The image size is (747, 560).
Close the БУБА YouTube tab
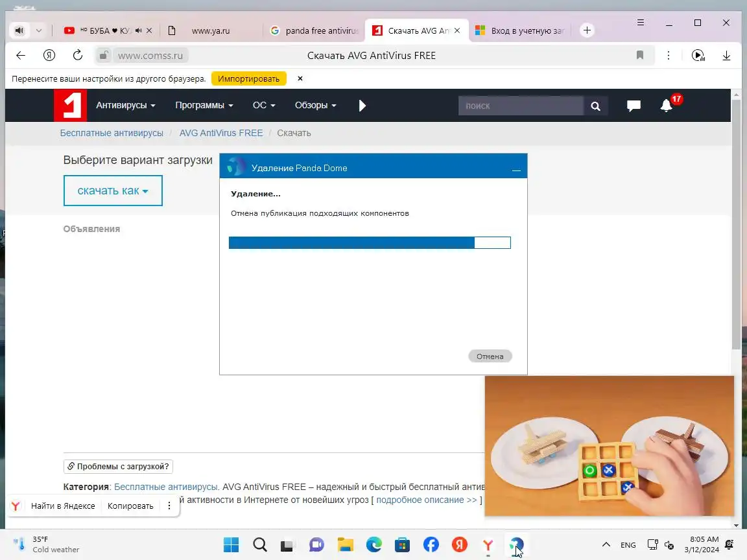[149, 30]
